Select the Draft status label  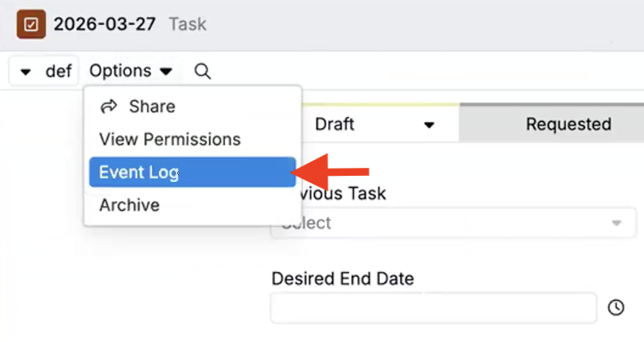coord(335,124)
